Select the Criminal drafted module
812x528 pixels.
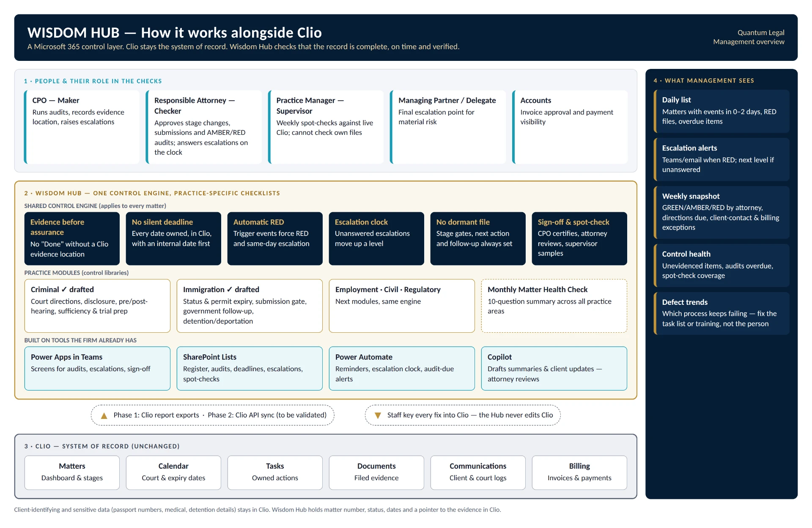(97, 306)
